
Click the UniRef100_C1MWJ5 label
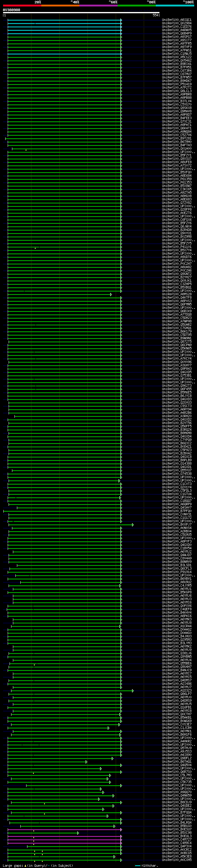pyautogui.click(x=177, y=54)
